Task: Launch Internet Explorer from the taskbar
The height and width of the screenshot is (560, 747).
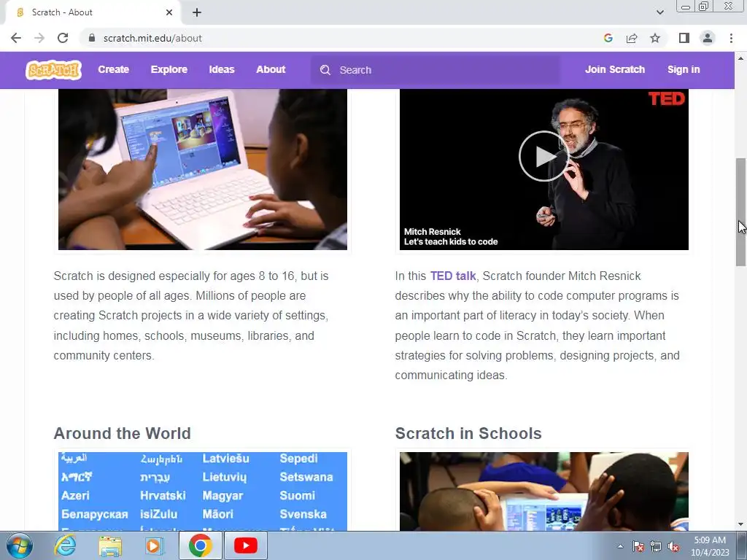Action: pos(65,545)
